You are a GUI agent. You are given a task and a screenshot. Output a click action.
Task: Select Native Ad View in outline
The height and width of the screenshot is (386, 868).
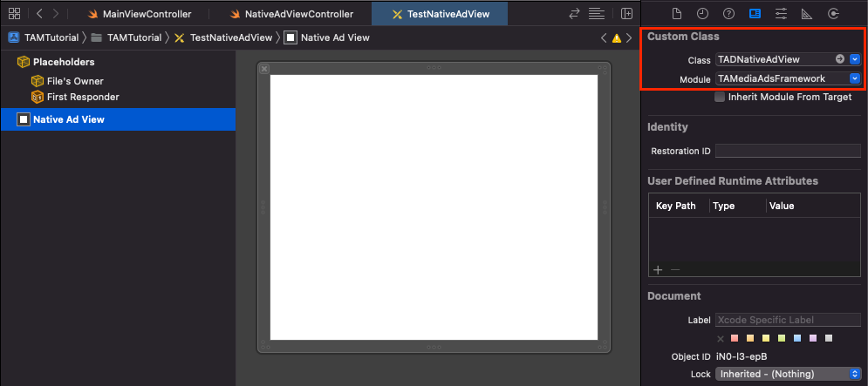[x=118, y=119]
